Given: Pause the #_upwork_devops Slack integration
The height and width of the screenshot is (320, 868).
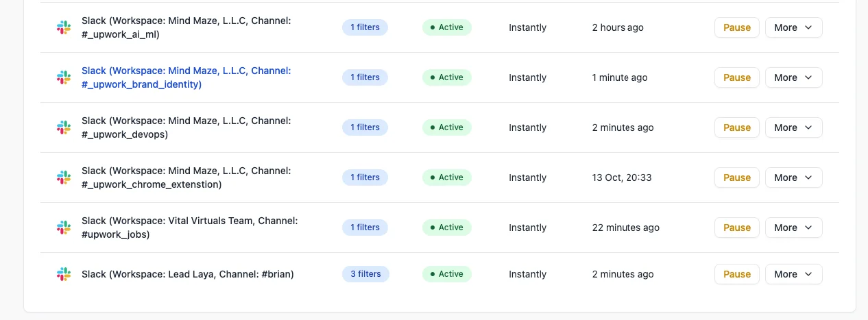Looking at the screenshot, I should [737, 127].
